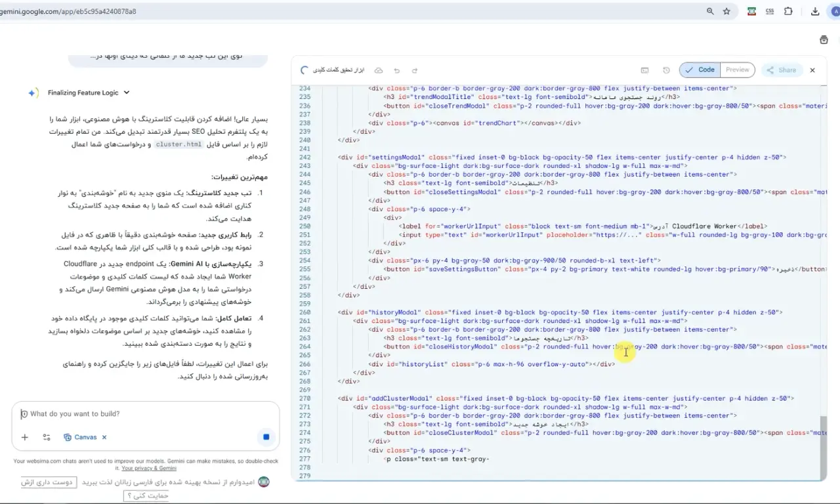Screen dimensions: 840x504
Task: Click the cloud save icon in canvas header
Action: tap(379, 70)
